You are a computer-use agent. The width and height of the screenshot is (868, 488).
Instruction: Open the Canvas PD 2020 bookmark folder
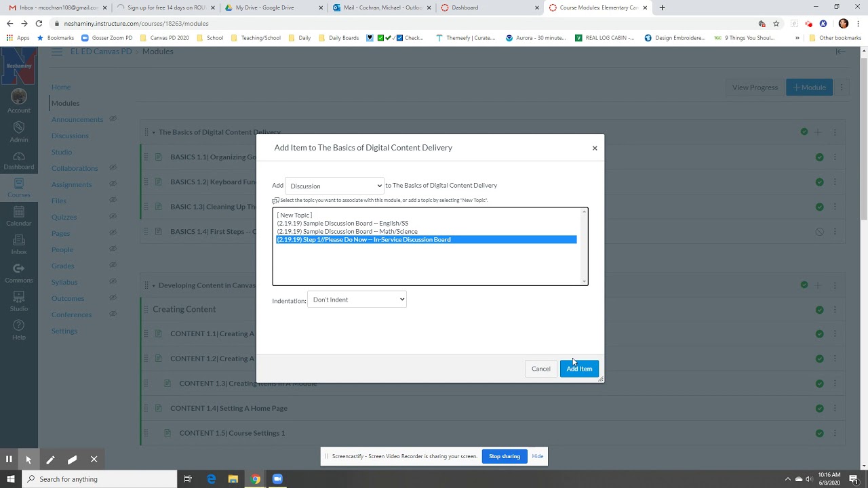(164, 38)
